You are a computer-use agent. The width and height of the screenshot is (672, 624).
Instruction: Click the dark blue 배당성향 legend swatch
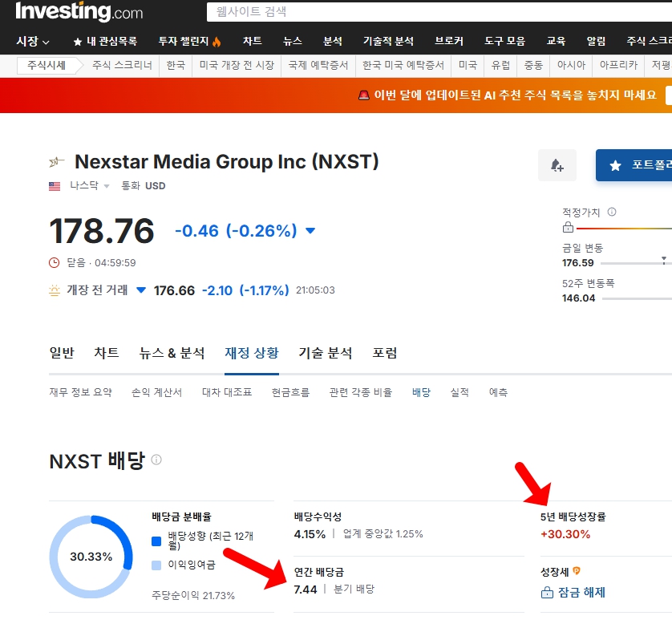point(156,541)
